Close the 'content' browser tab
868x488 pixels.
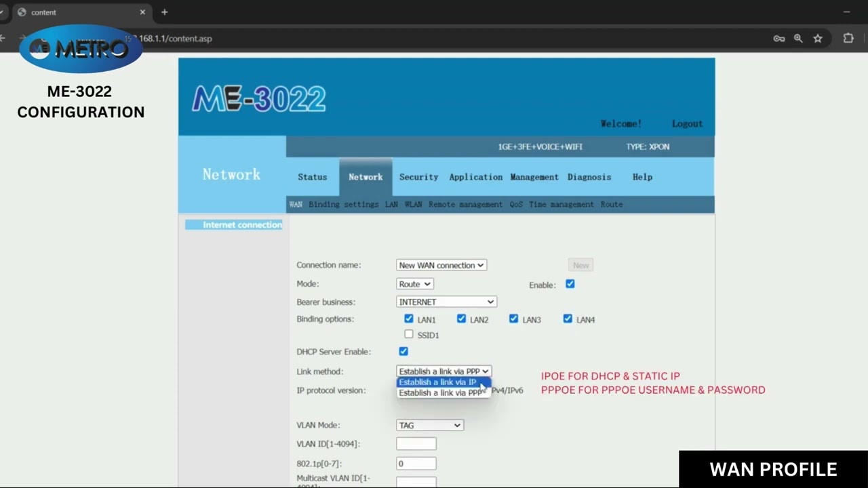[x=143, y=12]
